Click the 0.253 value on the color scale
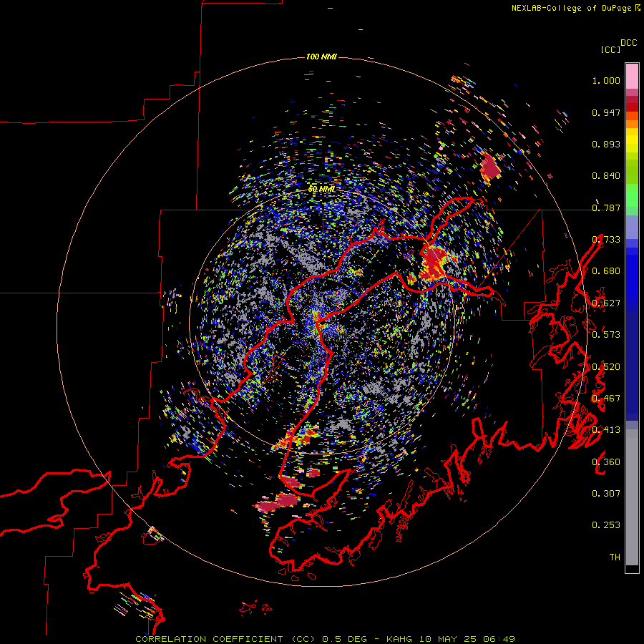This screenshot has height=644, width=644. coord(606,525)
